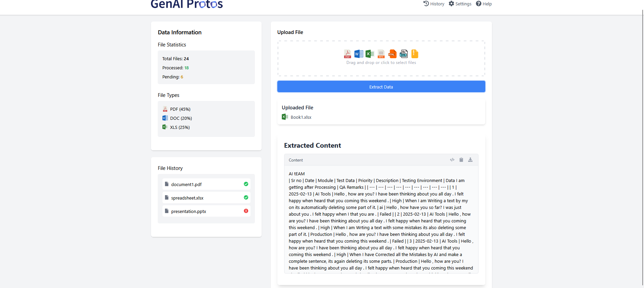Image resolution: width=644 pixels, height=288 pixels.
Task: Toggle code view of extracted content
Action: pyautogui.click(x=452, y=160)
